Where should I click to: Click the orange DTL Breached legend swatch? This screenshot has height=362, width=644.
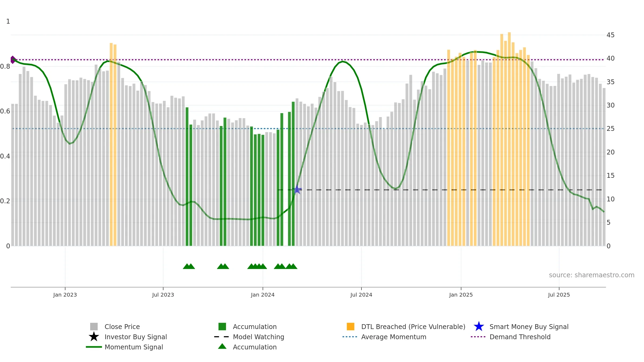[x=350, y=327]
